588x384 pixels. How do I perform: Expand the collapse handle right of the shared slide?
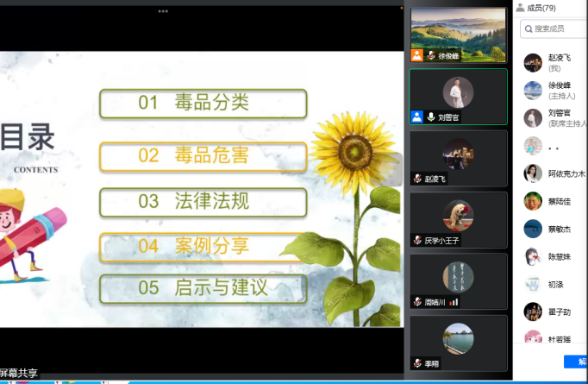tap(397, 170)
